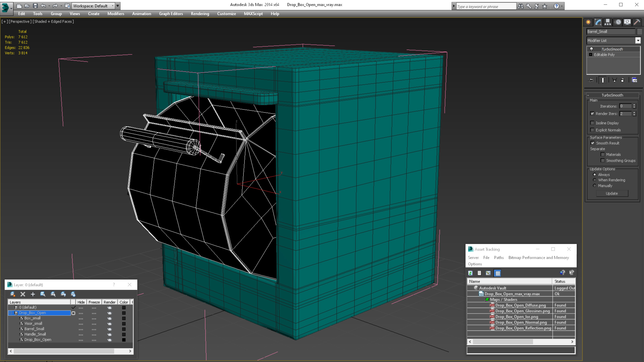
Task: Click the Pin Stack icon below the modifier stack
Action: tap(591, 80)
